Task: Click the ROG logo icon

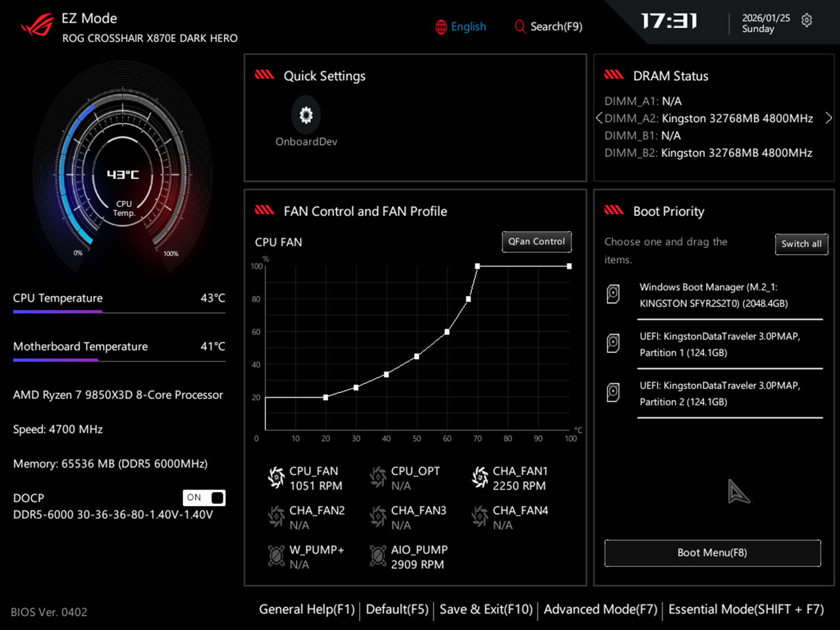Action: pos(37,26)
